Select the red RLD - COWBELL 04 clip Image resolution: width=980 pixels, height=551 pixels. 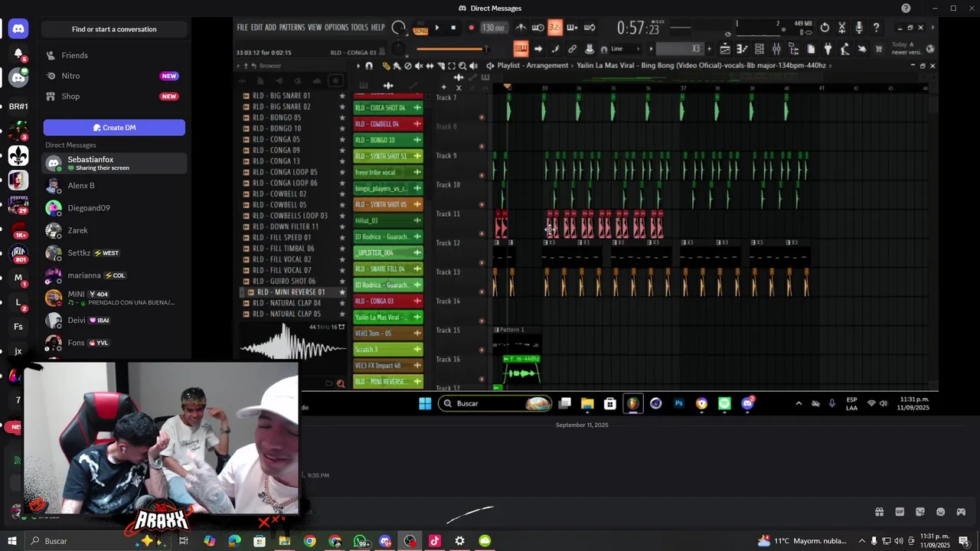(387, 124)
